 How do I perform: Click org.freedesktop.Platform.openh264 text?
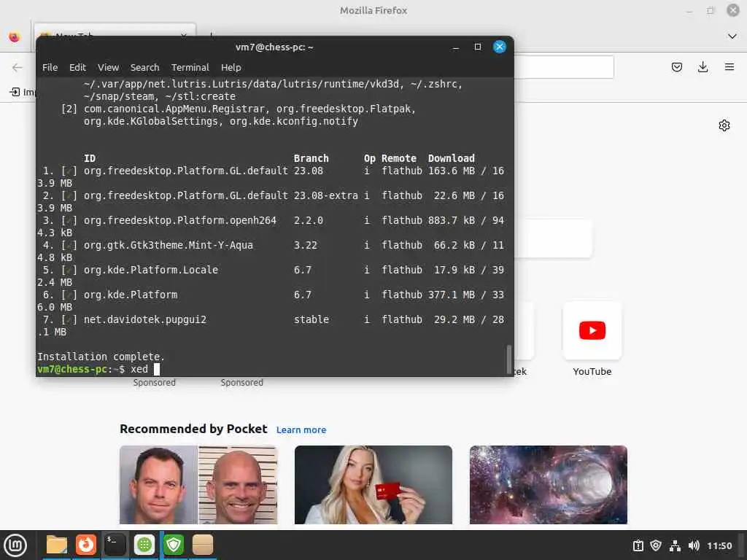(180, 220)
